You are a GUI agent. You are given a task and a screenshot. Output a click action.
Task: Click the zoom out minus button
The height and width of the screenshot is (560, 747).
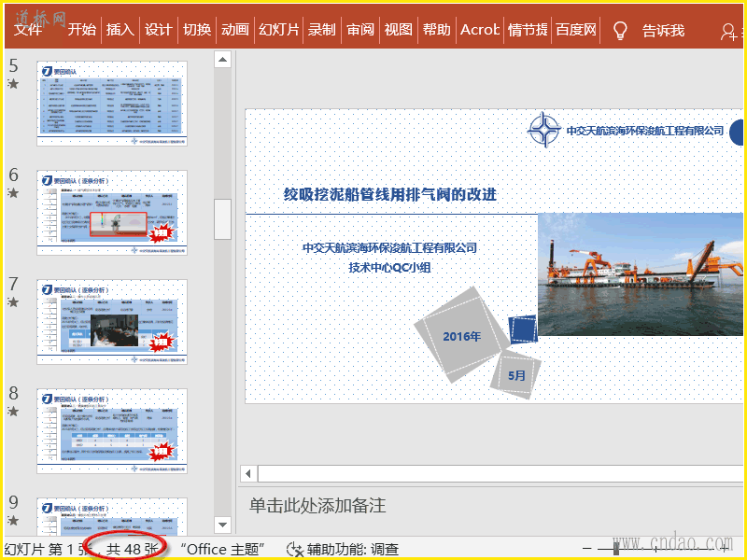[x=587, y=549]
